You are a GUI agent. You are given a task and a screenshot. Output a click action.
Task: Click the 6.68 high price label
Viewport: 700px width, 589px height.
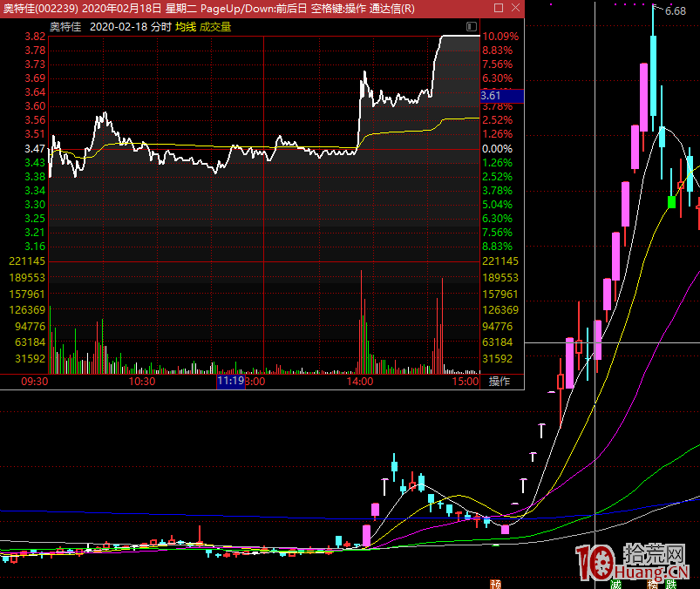pos(675,11)
